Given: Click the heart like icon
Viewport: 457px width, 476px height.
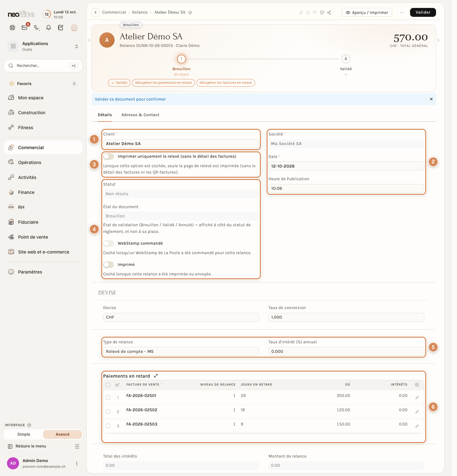Looking at the screenshot, I should (x=322, y=13).
